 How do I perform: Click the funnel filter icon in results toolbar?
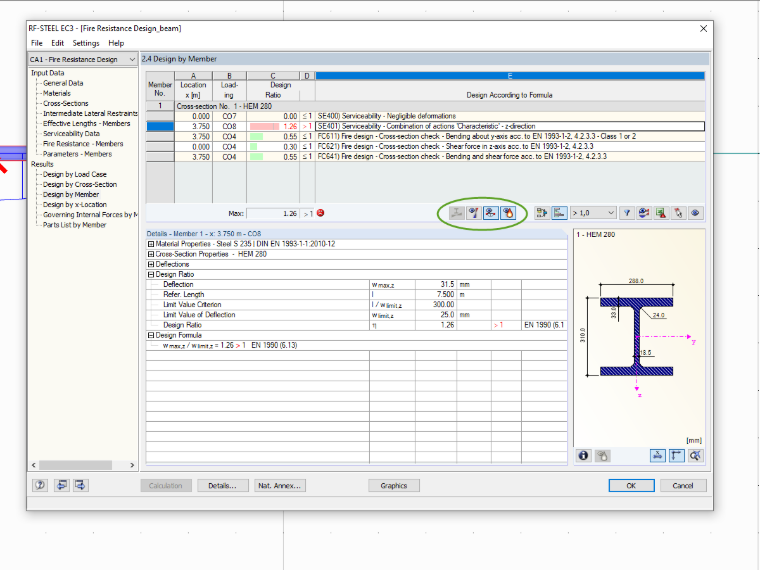click(627, 213)
